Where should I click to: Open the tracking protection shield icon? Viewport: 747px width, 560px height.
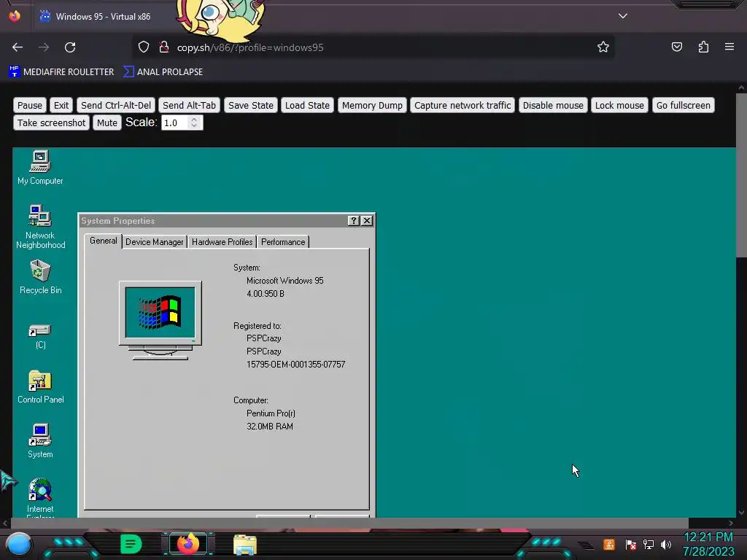click(x=144, y=47)
